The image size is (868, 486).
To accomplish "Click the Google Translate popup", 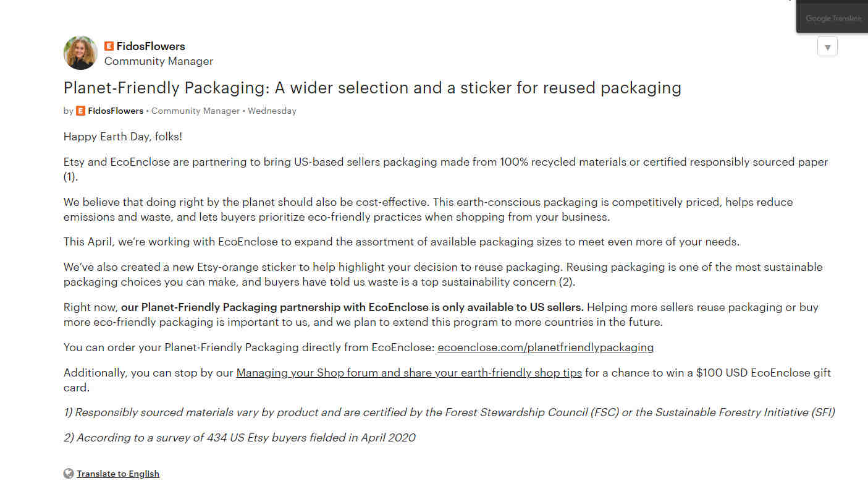I will tap(832, 17).
